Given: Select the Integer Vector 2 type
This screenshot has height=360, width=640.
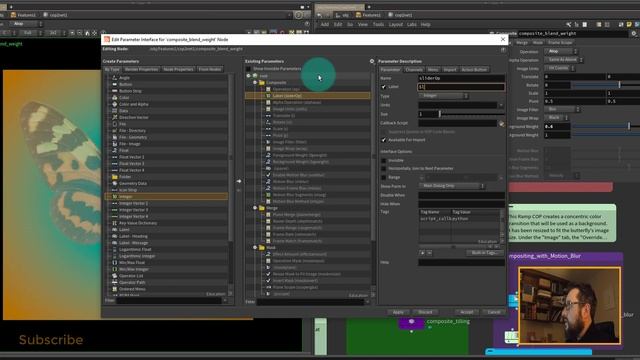Looking at the screenshot, I should point(133,203).
